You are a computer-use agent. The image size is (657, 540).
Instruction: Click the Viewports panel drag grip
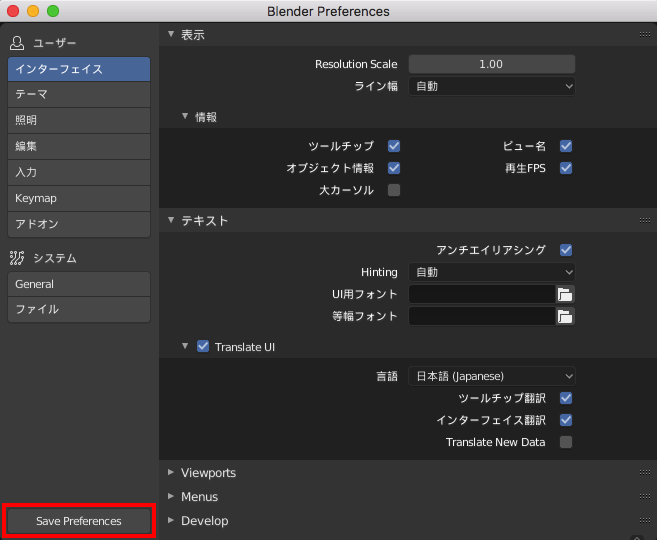pyautogui.click(x=645, y=473)
